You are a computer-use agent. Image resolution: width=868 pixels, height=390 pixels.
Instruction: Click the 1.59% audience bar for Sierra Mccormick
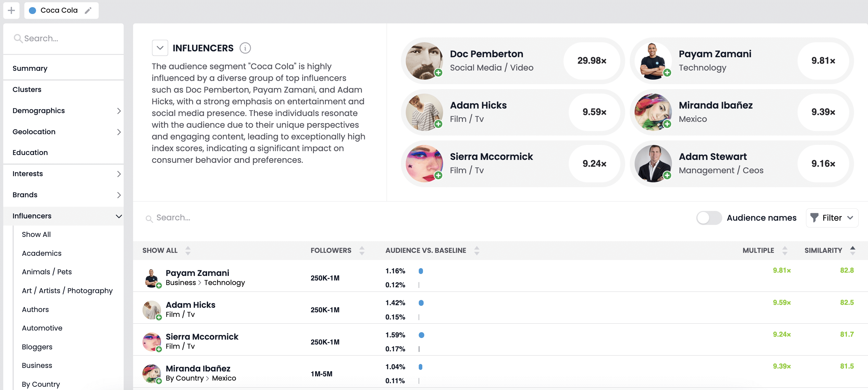(421, 335)
